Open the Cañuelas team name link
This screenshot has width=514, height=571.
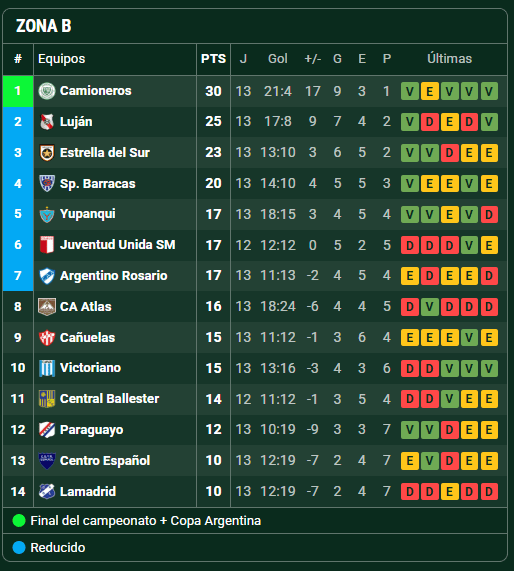87,338
